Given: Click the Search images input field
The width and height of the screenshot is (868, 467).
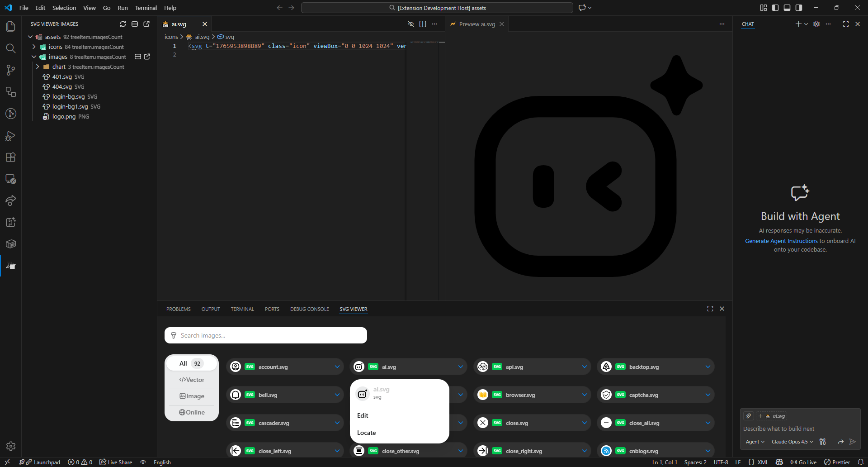Looking at the screenshot, I should pyautogui.click(x=265, y=335).
